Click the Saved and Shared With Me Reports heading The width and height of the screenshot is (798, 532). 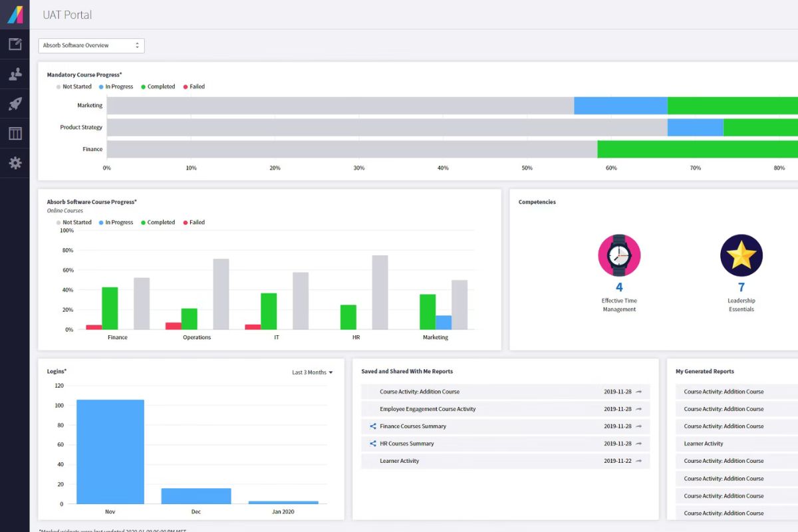[x=407, y=372]
